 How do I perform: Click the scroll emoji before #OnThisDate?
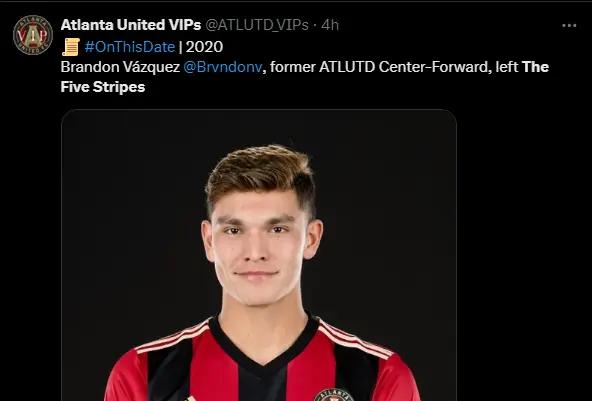click(71, 47)
